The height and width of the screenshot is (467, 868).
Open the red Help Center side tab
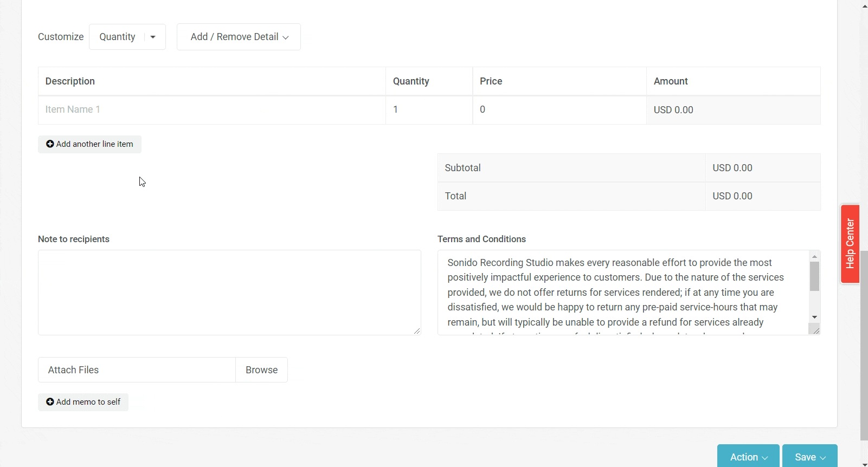pyautogui.click(x=850, y=244)
